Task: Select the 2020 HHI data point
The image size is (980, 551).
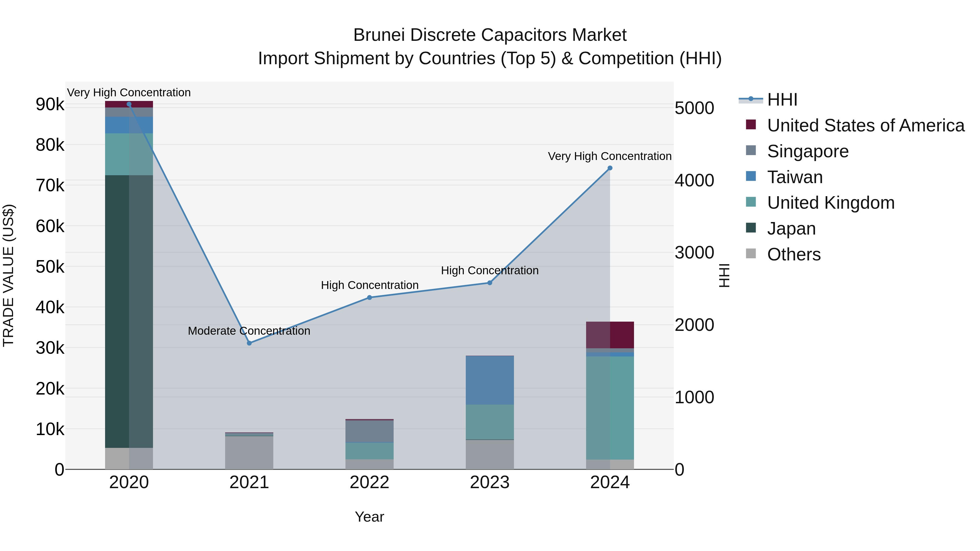Action: tap(129, 104)
